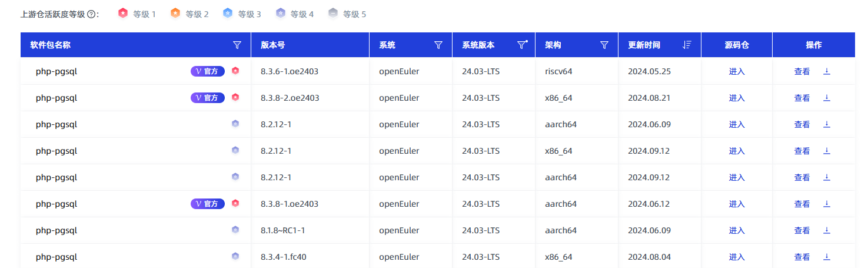Download the riscv64 8.3.6-1.oe2403 package
Image resolution: width=868 pixels, height=268 pixels.
826,71
